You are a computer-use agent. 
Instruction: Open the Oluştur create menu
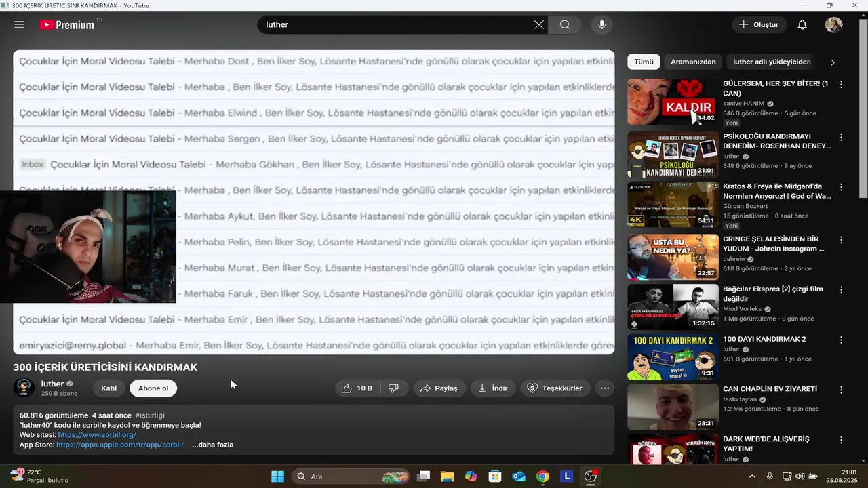(x=759, y=24)
